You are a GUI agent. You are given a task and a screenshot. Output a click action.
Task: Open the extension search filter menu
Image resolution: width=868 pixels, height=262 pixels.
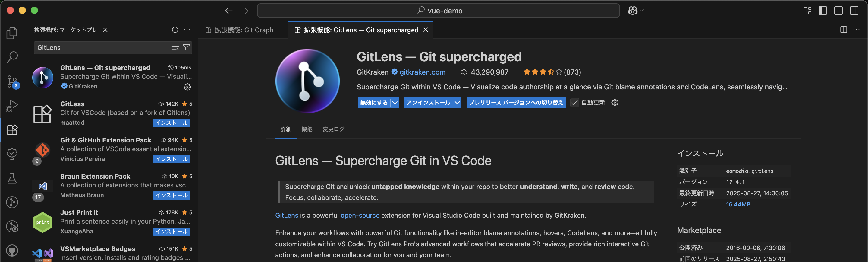pyautogui.click(x=186, y=47)
